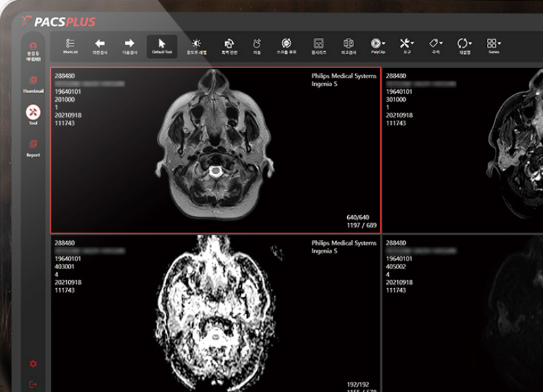Activate the scroll loop tool

(x=286, y=46)
